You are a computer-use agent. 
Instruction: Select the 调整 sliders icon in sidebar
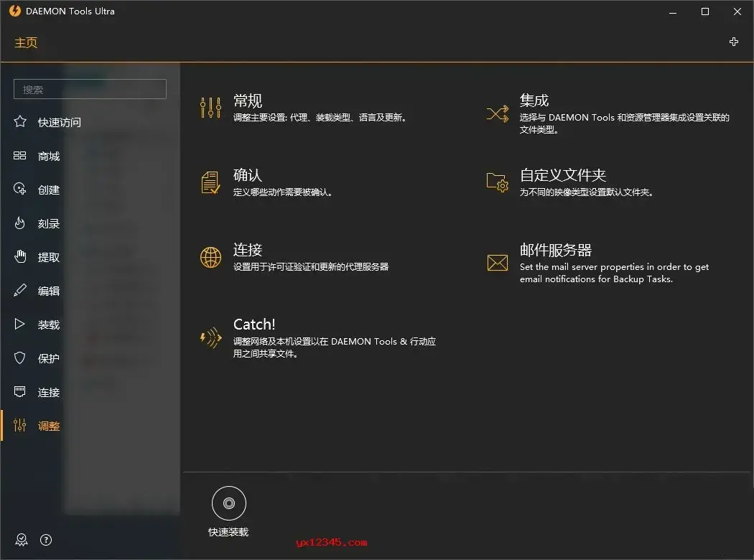(19, 426)
